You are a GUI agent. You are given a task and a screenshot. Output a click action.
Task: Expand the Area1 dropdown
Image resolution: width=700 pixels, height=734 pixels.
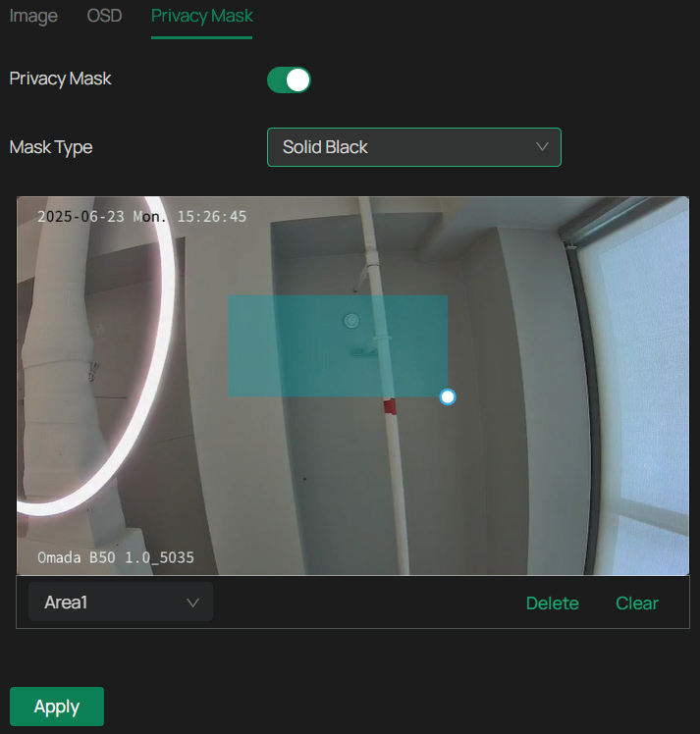pos(121,602)
